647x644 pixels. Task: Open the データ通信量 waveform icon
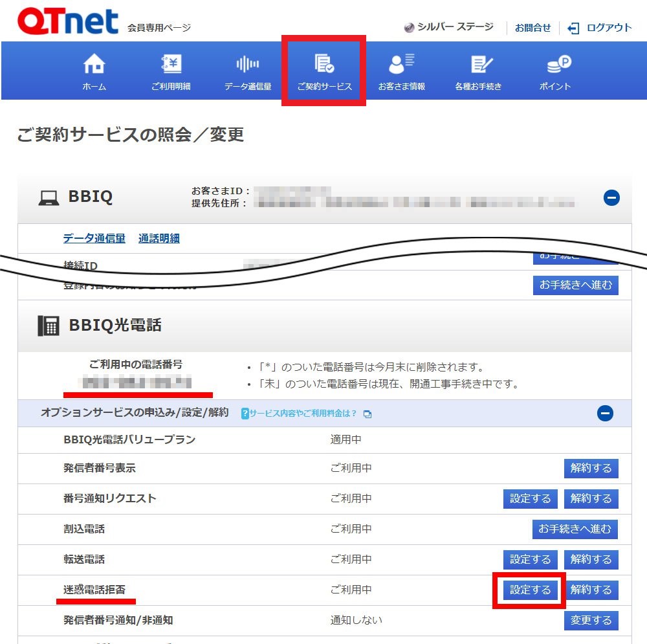click(x=248, y=64)
